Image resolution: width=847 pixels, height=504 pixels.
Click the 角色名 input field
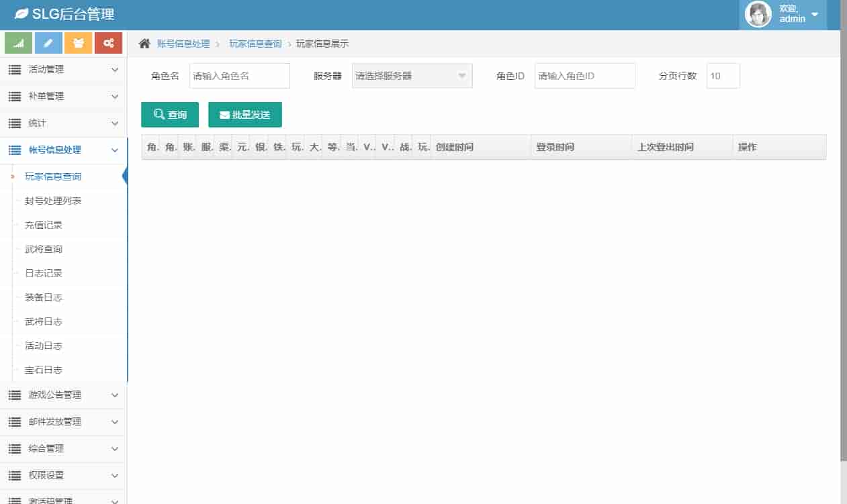[240, 76]
